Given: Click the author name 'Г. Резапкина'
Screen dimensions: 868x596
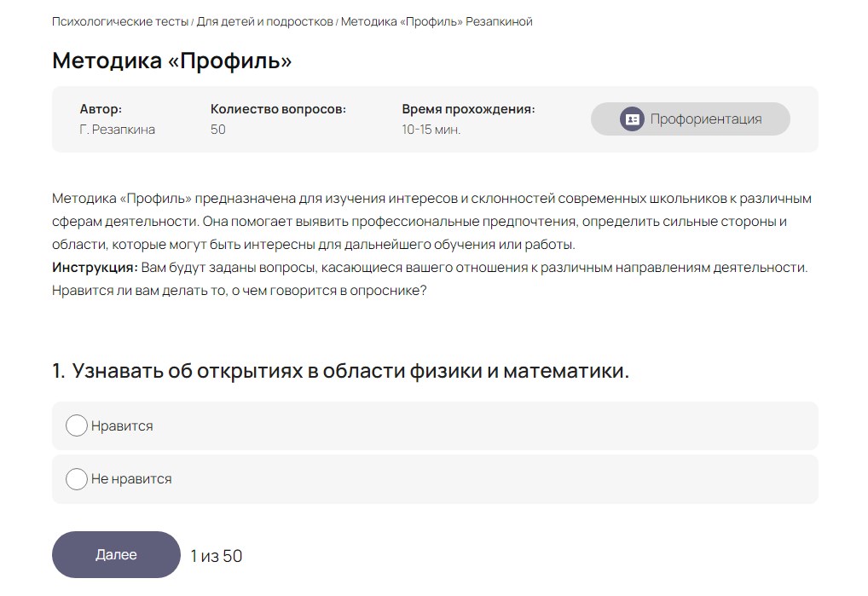Looking at the screenshot, I should pos(117,130).
